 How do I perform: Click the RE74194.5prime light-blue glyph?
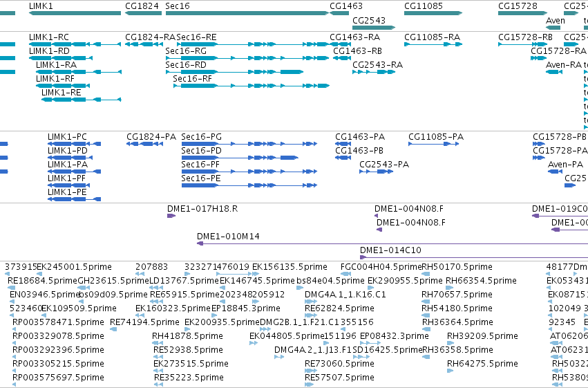[113, 329]
